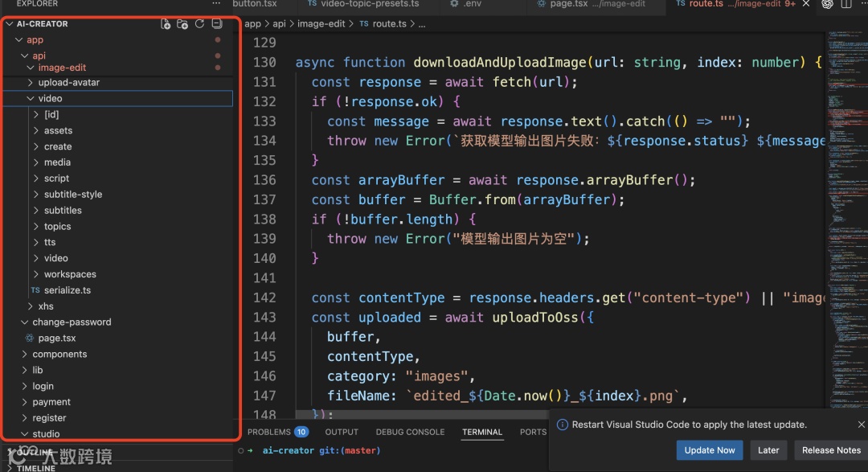The width and height of the screenshot is (868, 472).
Task: Expand the nested video subfolder
Action: pyautogui.click(x=36, y=258)
